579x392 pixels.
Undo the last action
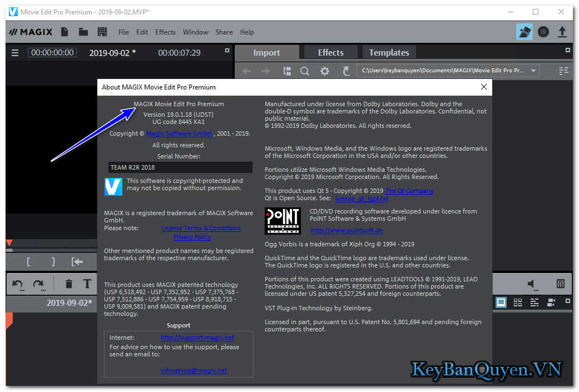tap(17, 284)
